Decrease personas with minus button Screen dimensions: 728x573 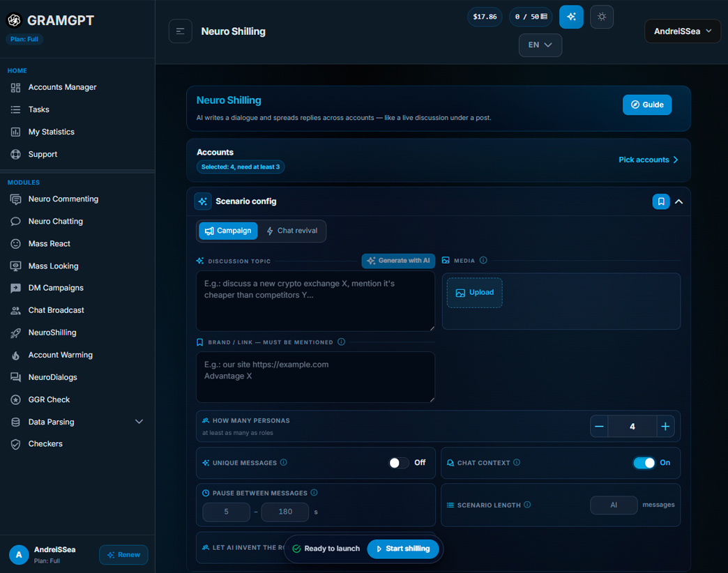(x=600, y=427)
